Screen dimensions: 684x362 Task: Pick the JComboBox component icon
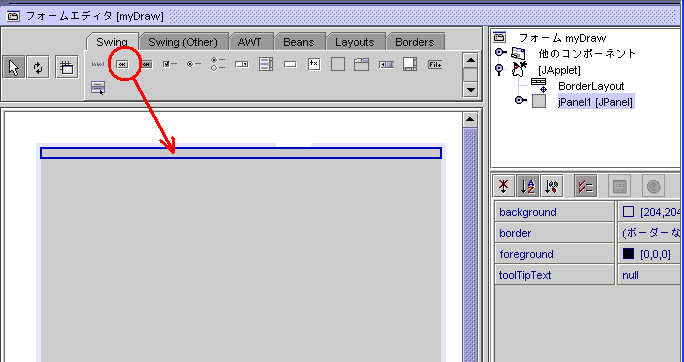[242, 65]
